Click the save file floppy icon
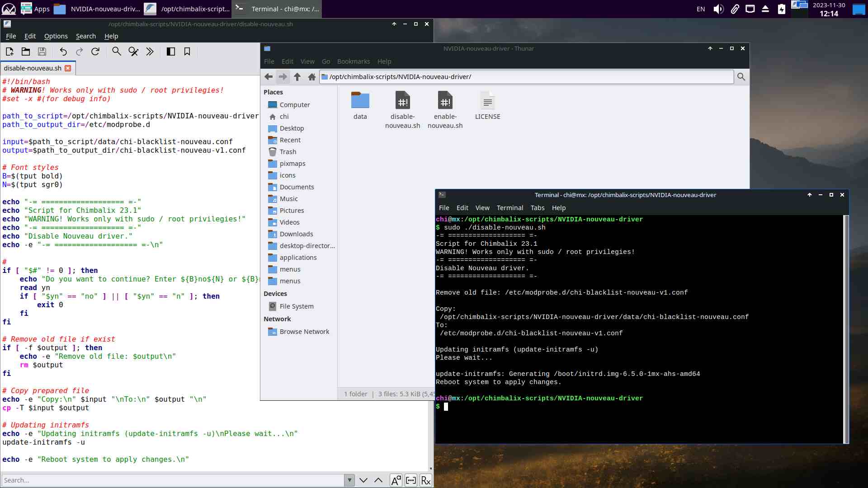The height and width of the screenshot is (488, 868). point(42,52)
